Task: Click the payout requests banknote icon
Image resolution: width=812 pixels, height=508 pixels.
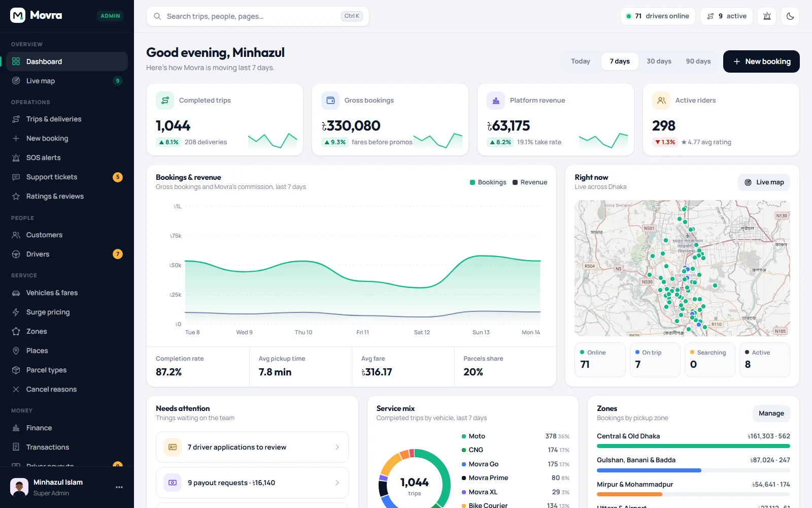Action: tap(173, 483)
